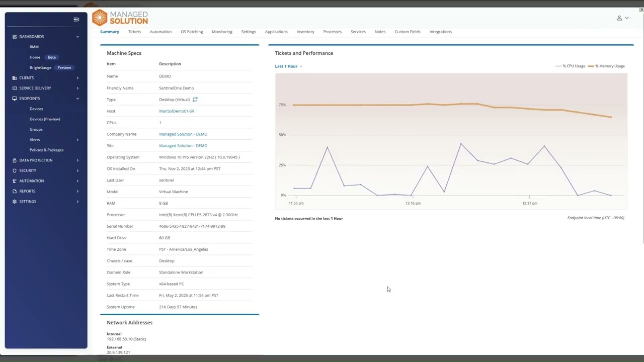Click the Dashboards grid icon in sidebar

pos(15,37)
